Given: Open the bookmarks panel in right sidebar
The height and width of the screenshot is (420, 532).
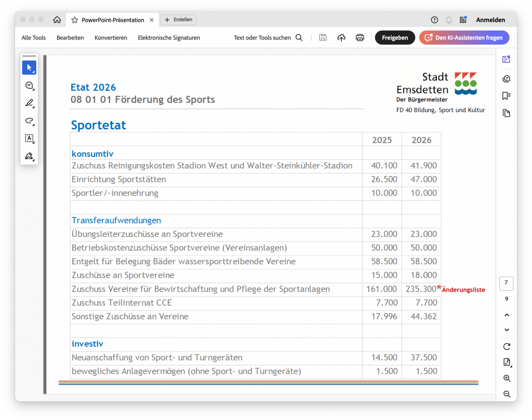Looking at the screenshot, I should click(507, 96).
